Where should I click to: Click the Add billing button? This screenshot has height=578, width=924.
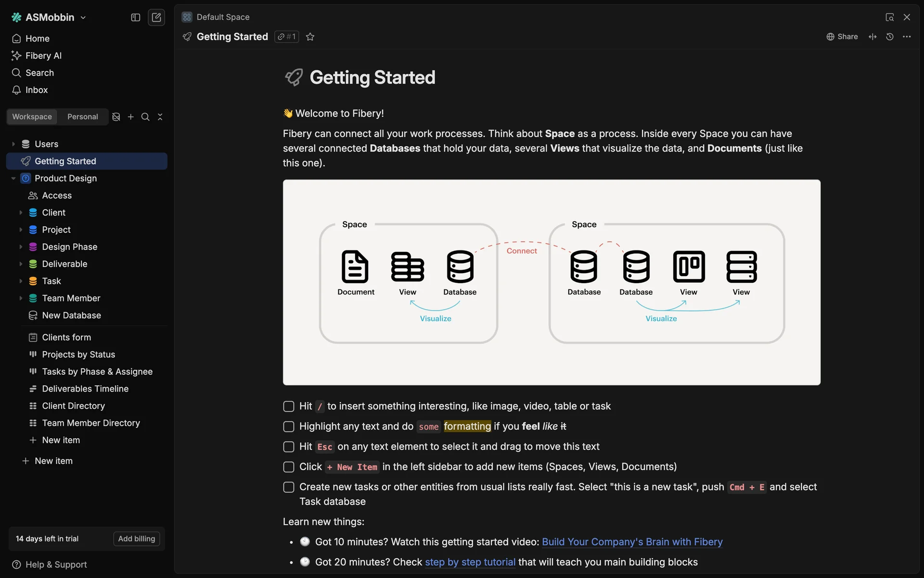(x=137, y=539)
